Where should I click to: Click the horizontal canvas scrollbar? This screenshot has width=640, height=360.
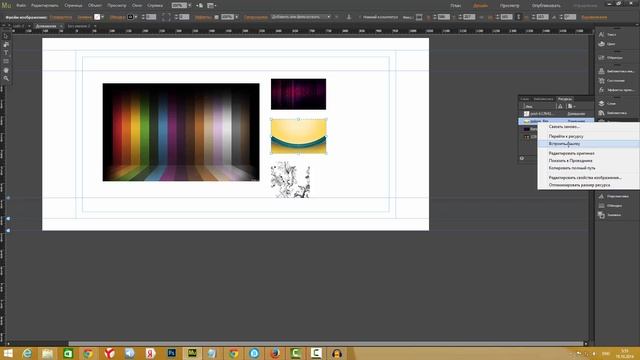[x=325, y=344]
